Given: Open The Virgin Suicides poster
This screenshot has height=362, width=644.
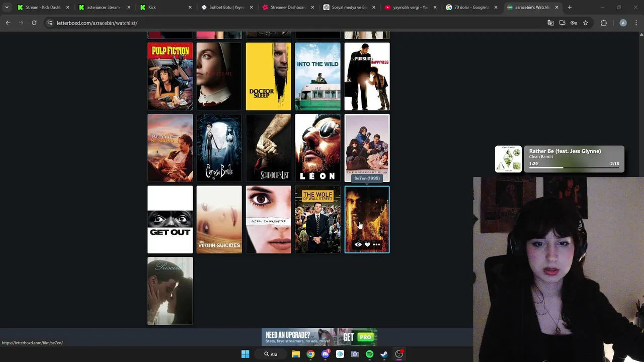Looking at the screenshot, I should [x=219, y=220].
